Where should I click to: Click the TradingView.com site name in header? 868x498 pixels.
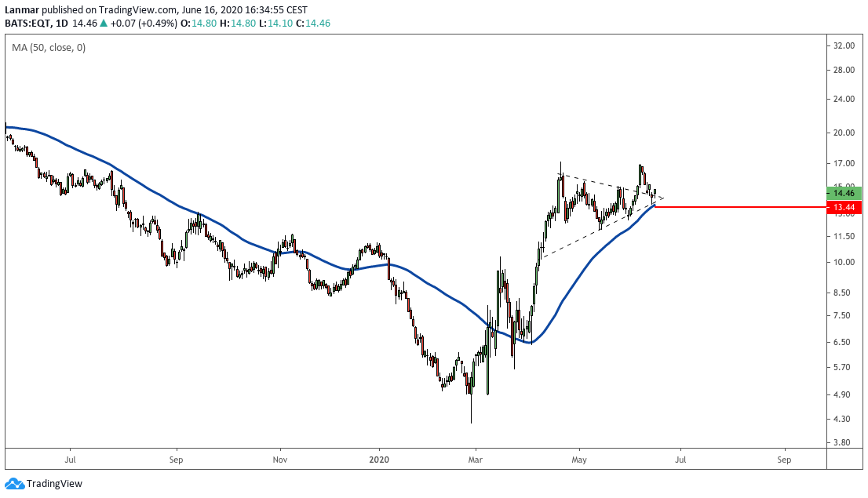tap(139, 10)
